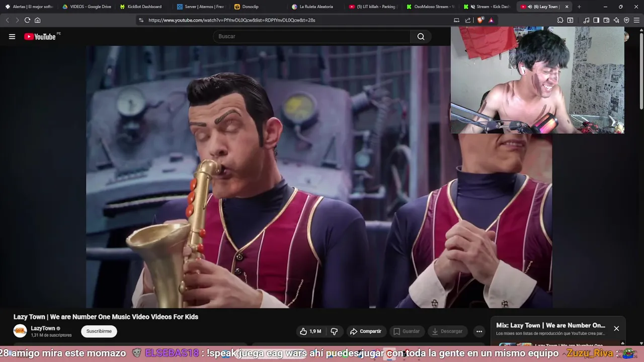Switch to the OsoMaloso Stream tab
Viewport: 644px width, 362px height.
click(430, 7)
